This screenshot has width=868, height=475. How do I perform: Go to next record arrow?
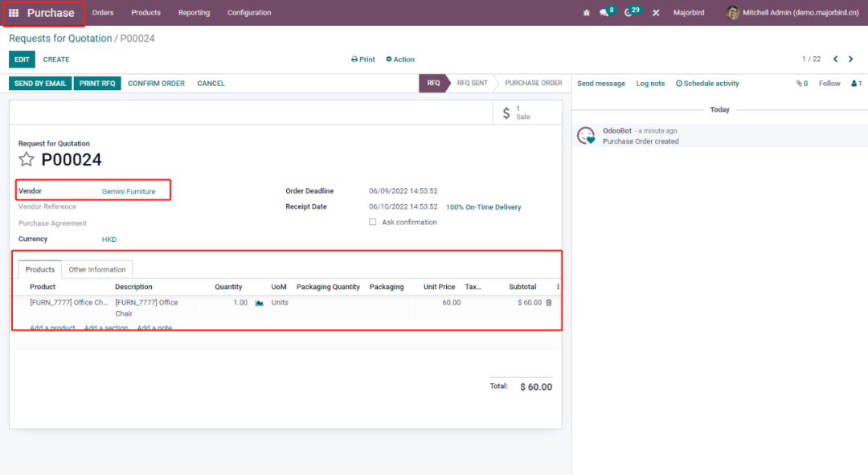click(851, 59)
